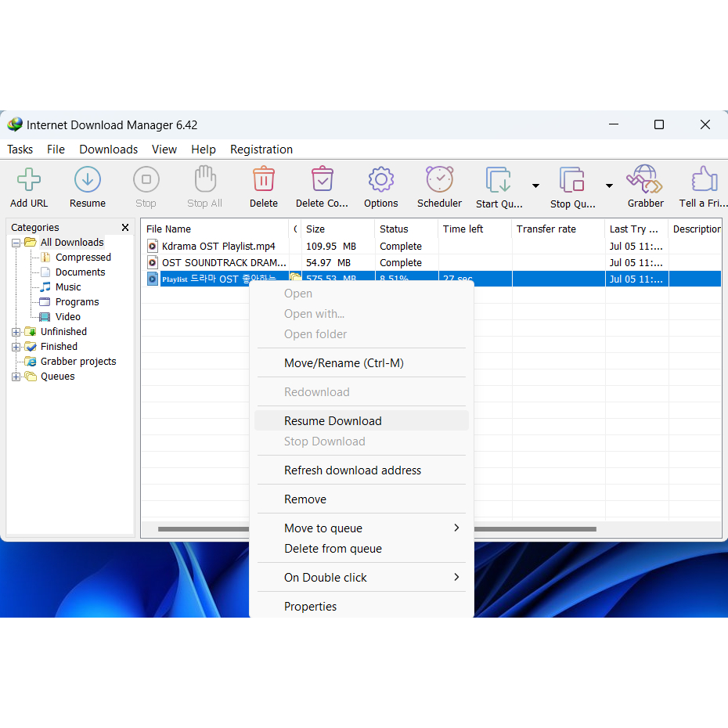Expand the Finished tree node
Image resolution: width=728 pixels, height=728 pixels.
16,347
